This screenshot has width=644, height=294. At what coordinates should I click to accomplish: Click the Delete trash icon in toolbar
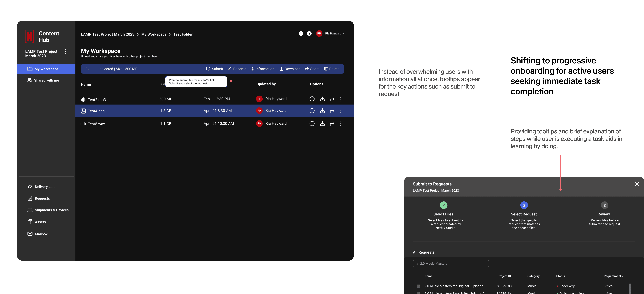pyautogui.click(x=325, y=69)
